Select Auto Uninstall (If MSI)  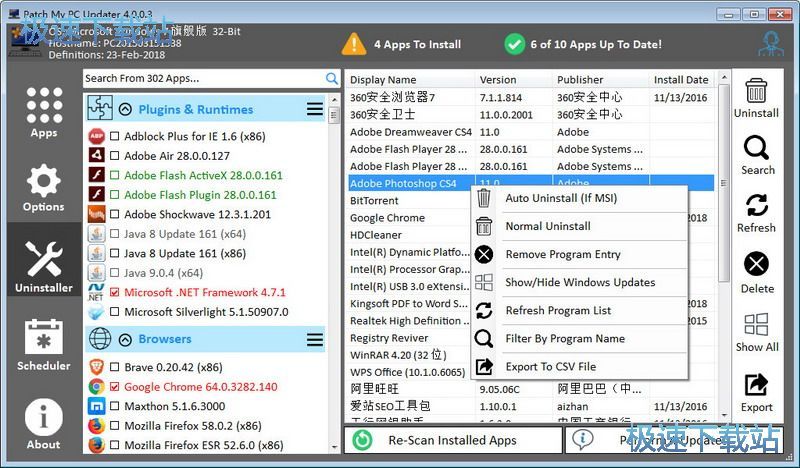579,198
